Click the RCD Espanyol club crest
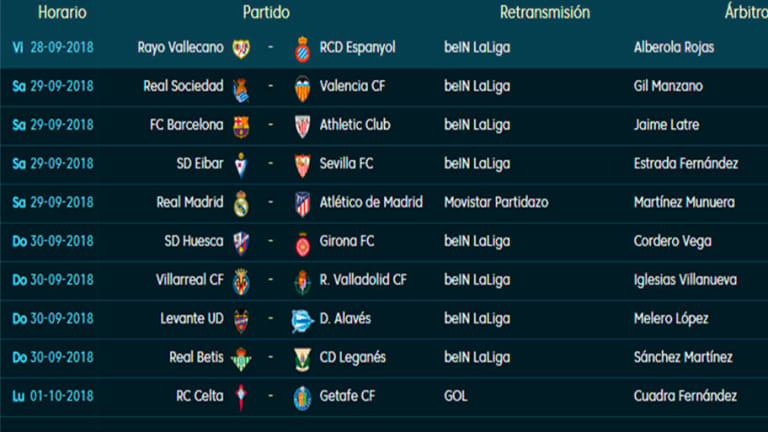 click(x=301, y=48)
